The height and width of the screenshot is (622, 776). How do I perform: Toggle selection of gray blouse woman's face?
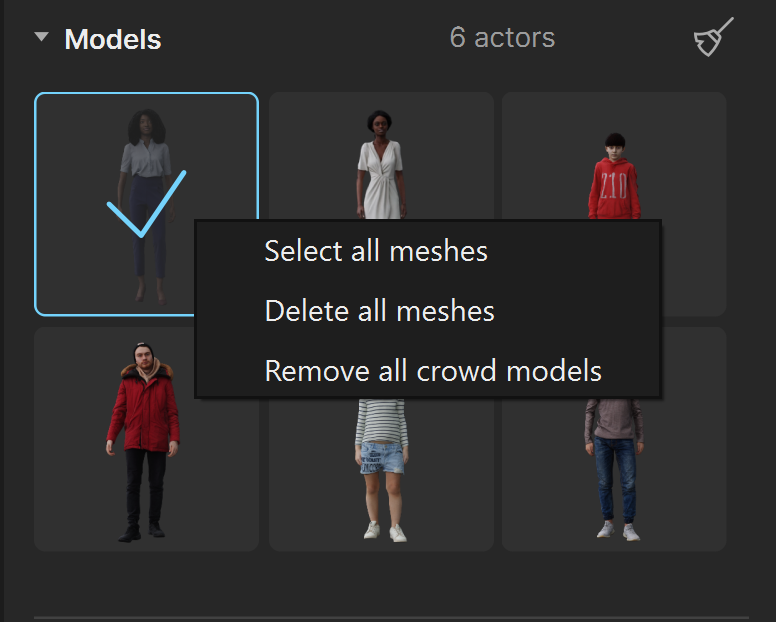(x=146, y=126)
